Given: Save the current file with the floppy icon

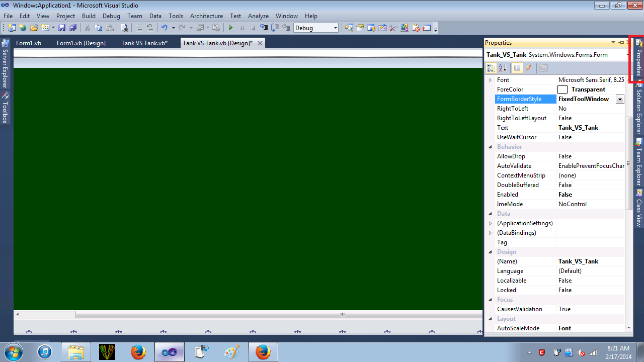Looking at the screenshot, I should coord(62,28).
